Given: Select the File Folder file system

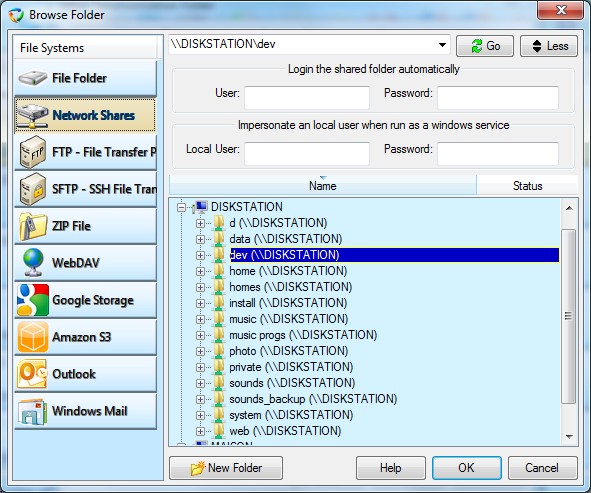Looking at the screenshot, I should click(x=86, y=78).
